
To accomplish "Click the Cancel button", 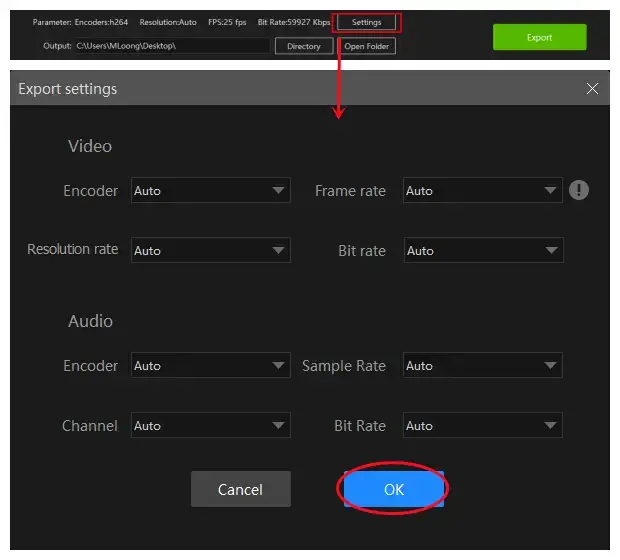I will coord(240,489).
